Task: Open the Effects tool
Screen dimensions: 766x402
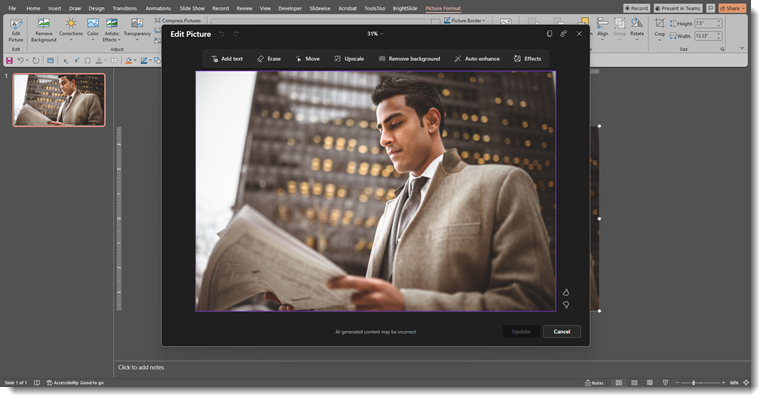Action: point(527,59)
